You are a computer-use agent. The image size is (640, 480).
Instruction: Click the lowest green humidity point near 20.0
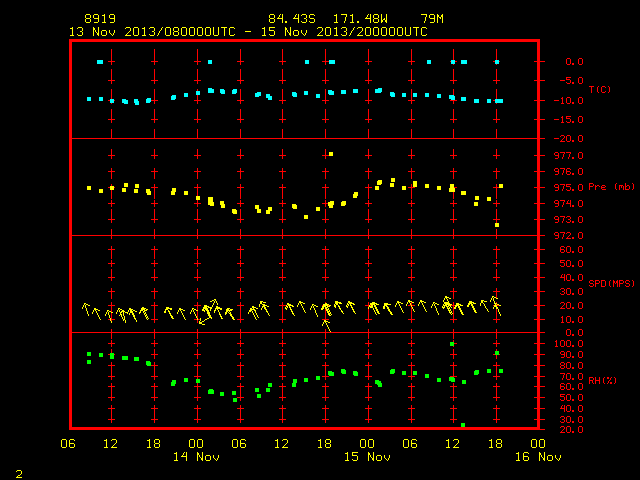pyautogui.click(x=463, y=425)
